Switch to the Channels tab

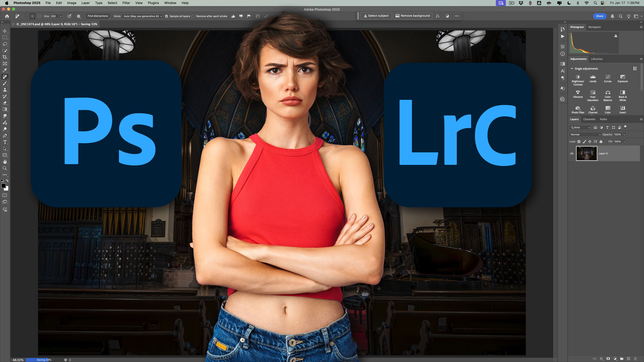coord(589,119)
